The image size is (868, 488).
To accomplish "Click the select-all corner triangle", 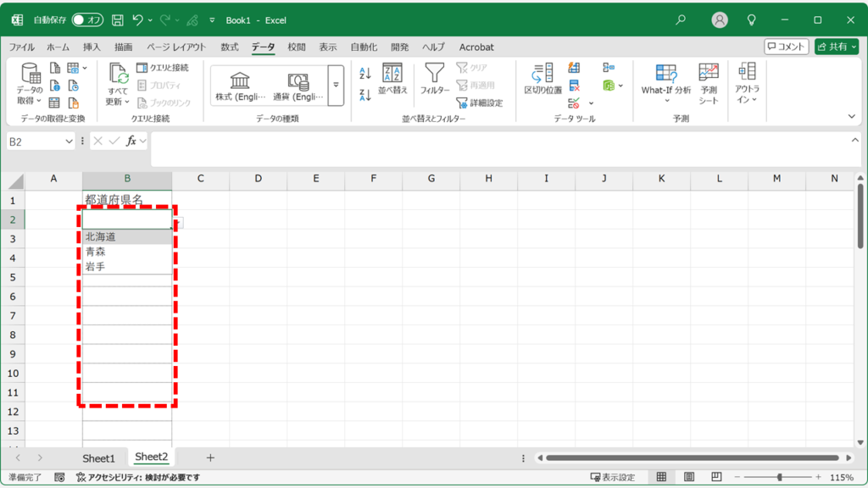I will [16, 181].
